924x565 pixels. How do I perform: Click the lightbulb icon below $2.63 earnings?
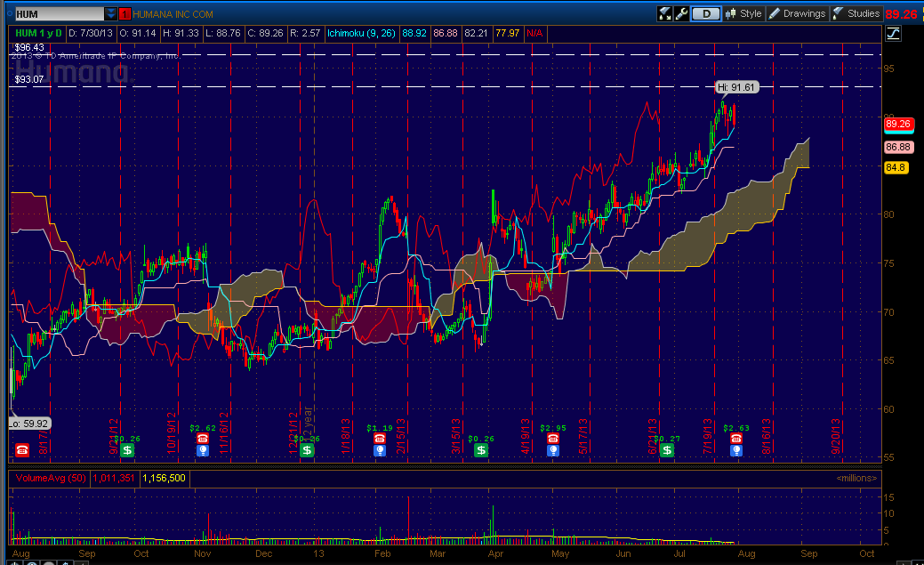(x=736, y=450)
